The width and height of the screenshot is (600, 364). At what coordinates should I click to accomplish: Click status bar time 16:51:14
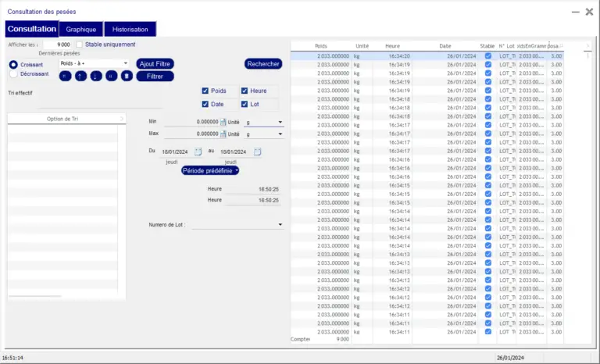[x=12, y=358]
